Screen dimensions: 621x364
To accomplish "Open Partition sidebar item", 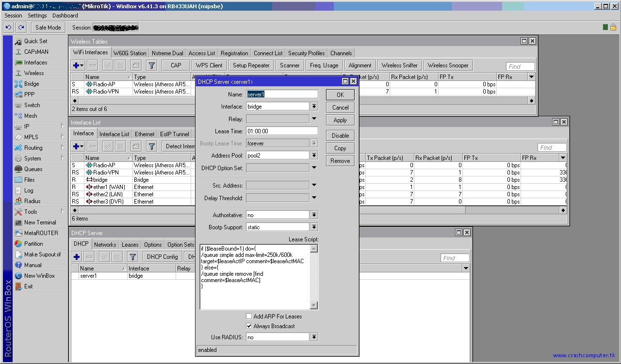I will (x=33, y=244).
